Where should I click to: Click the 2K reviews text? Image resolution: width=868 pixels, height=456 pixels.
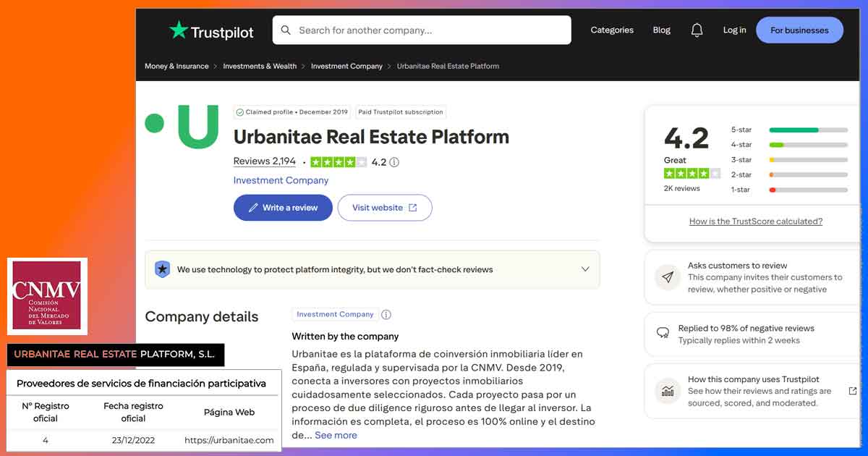pyautogui.click(x=682, y=188)
